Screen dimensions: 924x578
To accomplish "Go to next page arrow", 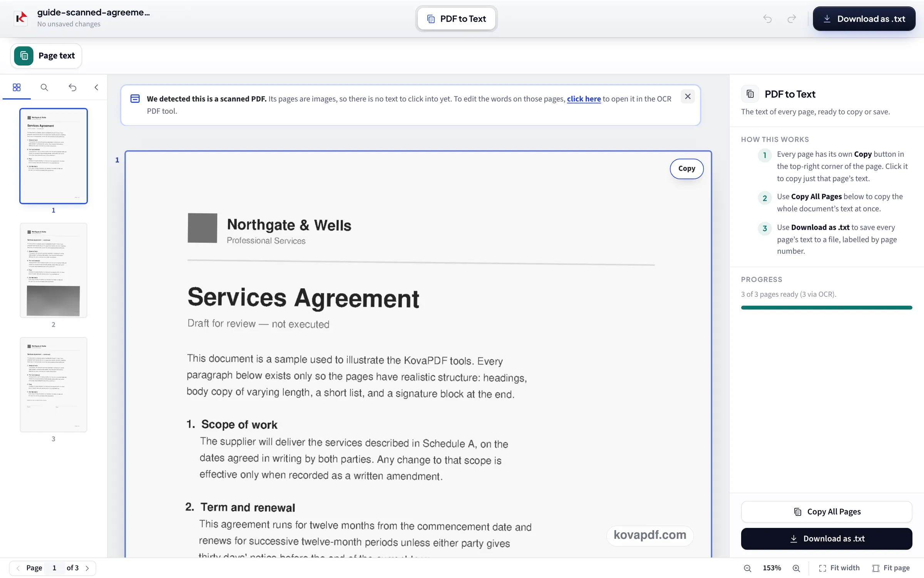I will point(87,568).
